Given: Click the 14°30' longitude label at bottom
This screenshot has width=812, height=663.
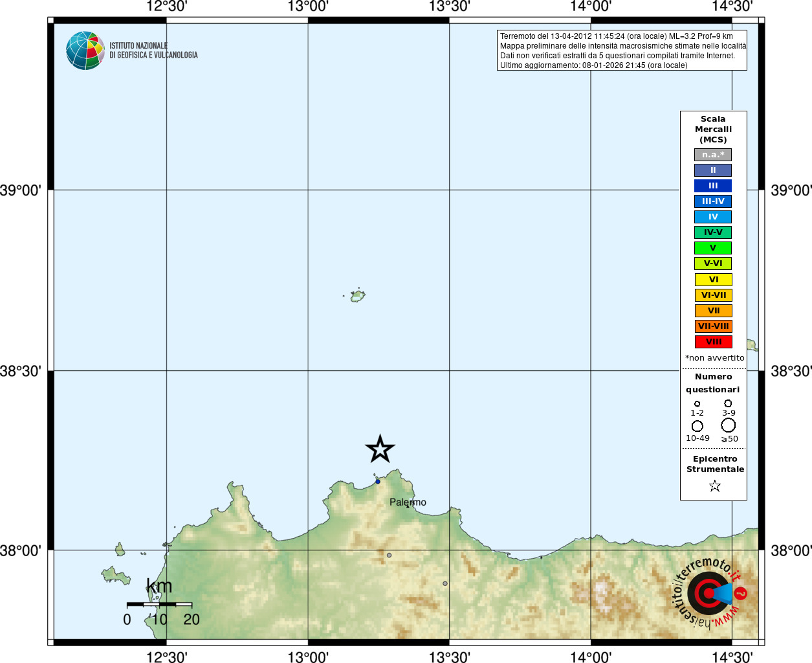Looking at the screenshot, I should tap(732, 657).
